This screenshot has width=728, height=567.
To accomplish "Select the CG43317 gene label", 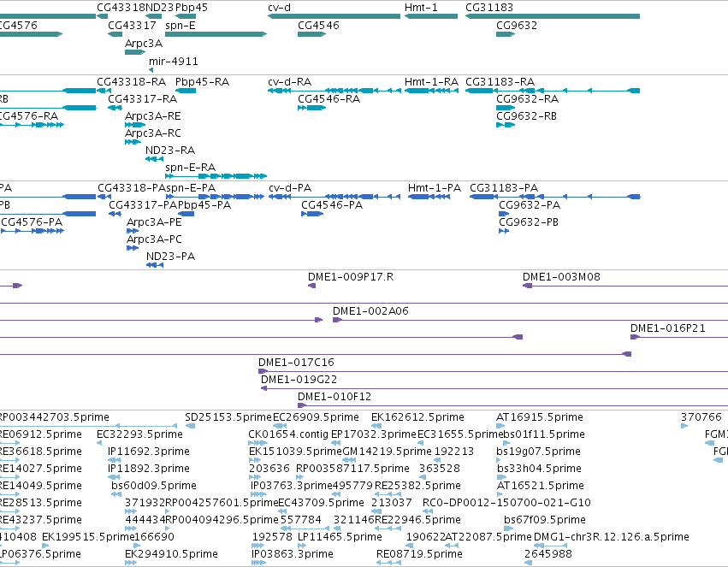I will tap(132, 25).
